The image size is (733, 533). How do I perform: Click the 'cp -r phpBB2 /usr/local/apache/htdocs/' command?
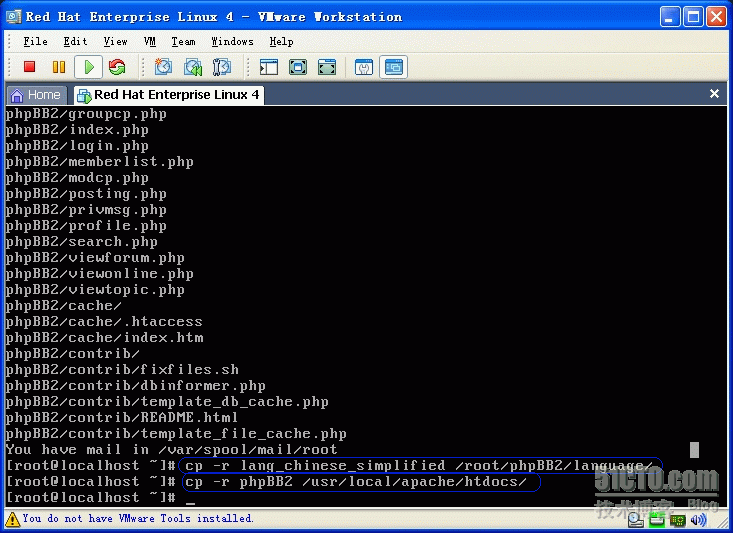[356, 482]
